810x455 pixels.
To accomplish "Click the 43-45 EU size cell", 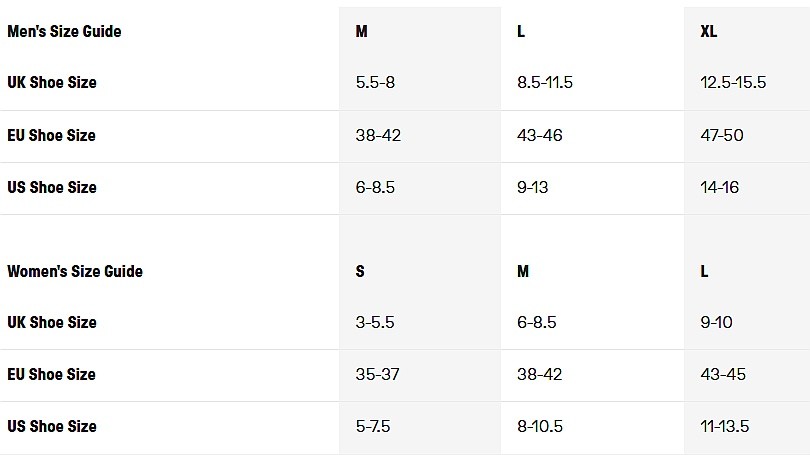I will point(723,374).
